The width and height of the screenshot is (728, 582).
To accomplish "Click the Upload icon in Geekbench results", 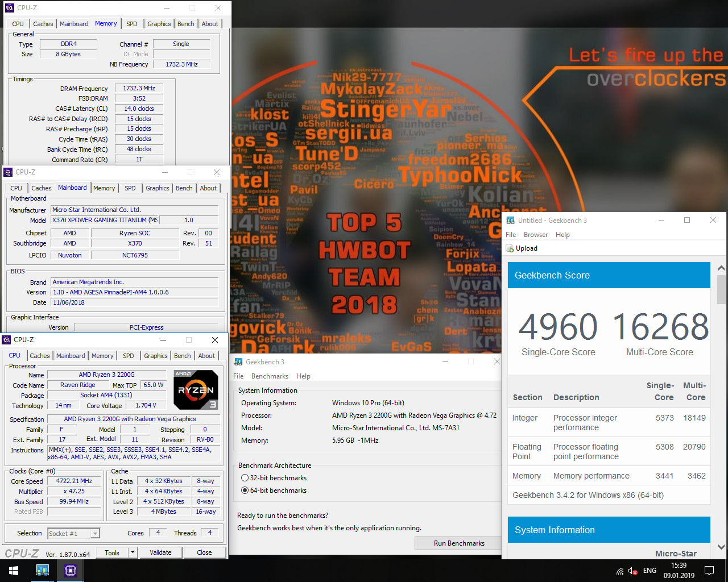I will tap(510, 248).
